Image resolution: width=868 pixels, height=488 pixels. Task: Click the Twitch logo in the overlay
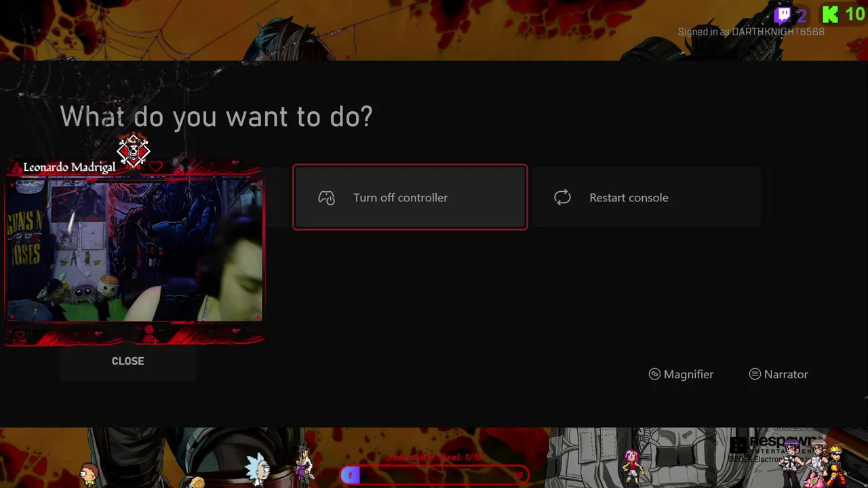(783, 14)
